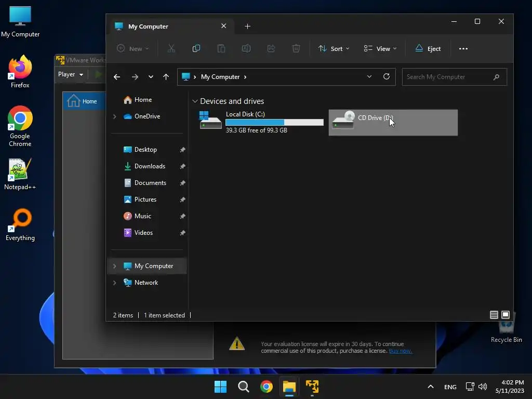Screen dimensions: 532x399
Task: Click ENG language indicator
Action: pyautogui.click(x=450, y=387)
